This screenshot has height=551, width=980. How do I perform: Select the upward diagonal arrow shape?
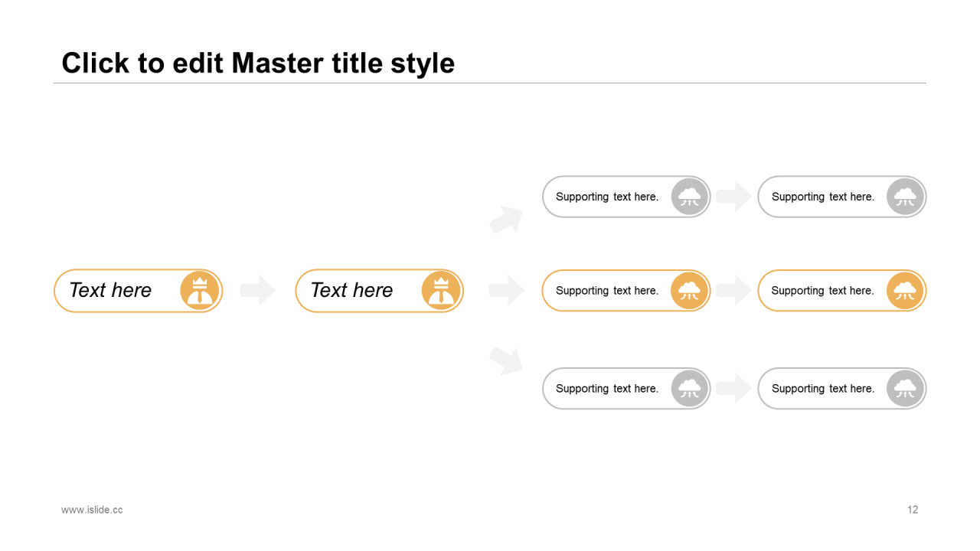(506, 220)
